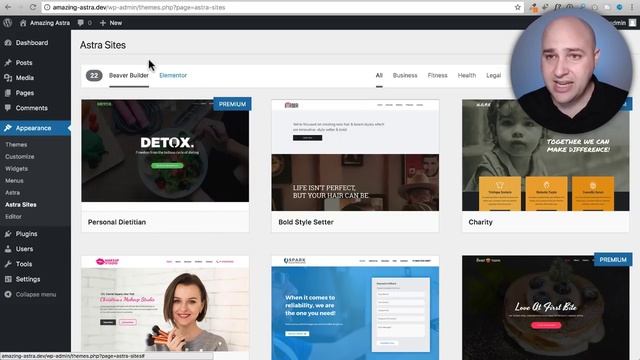Screen dimensions: 640x360
Task: Filter sites by Fitness category
Action: [438, 75]
